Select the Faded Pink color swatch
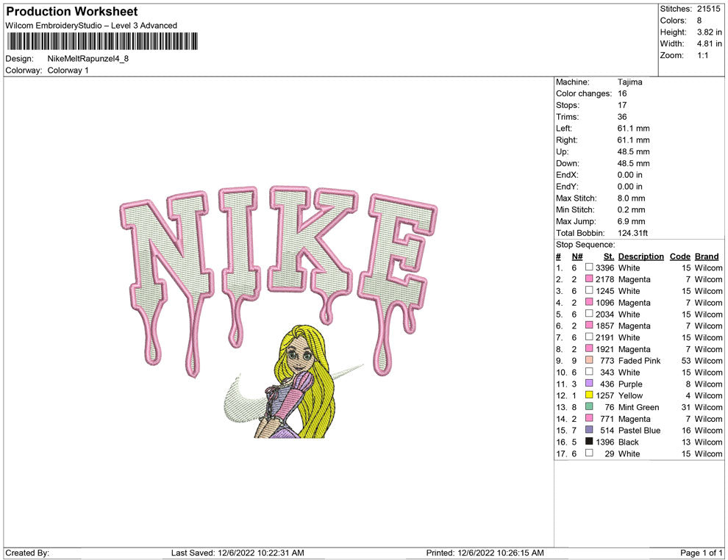728x560 pixels. 589,360
